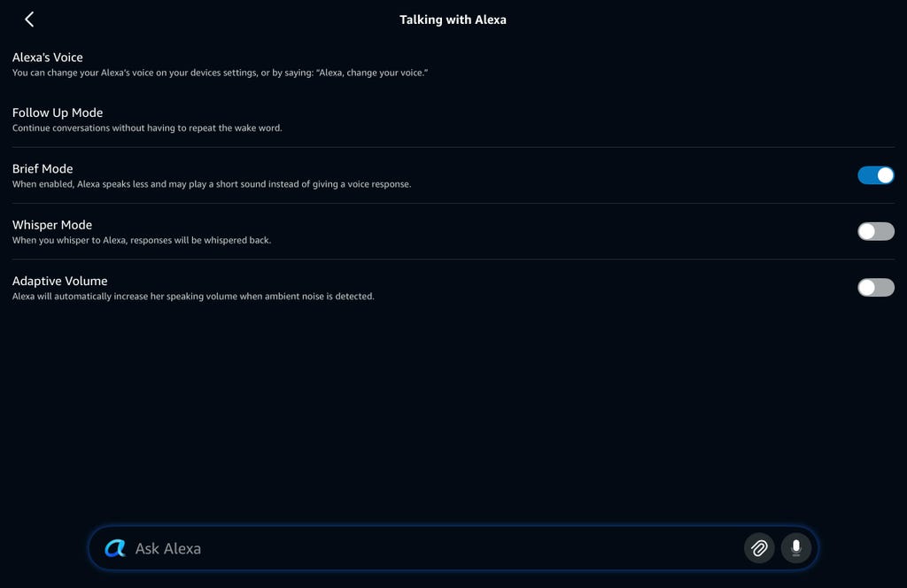Click the Adaptive Volume heading
Viewport: 907px width, 588px height.
coord(59,281)
